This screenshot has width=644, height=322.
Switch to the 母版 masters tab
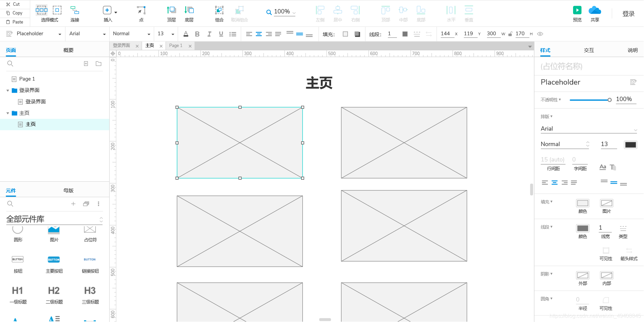tap(68, 191)
